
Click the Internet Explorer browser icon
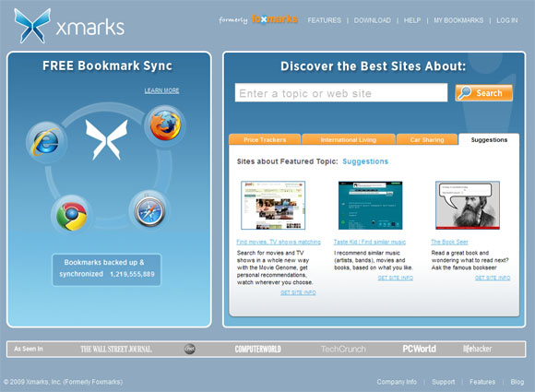click(x=46, y=142)
